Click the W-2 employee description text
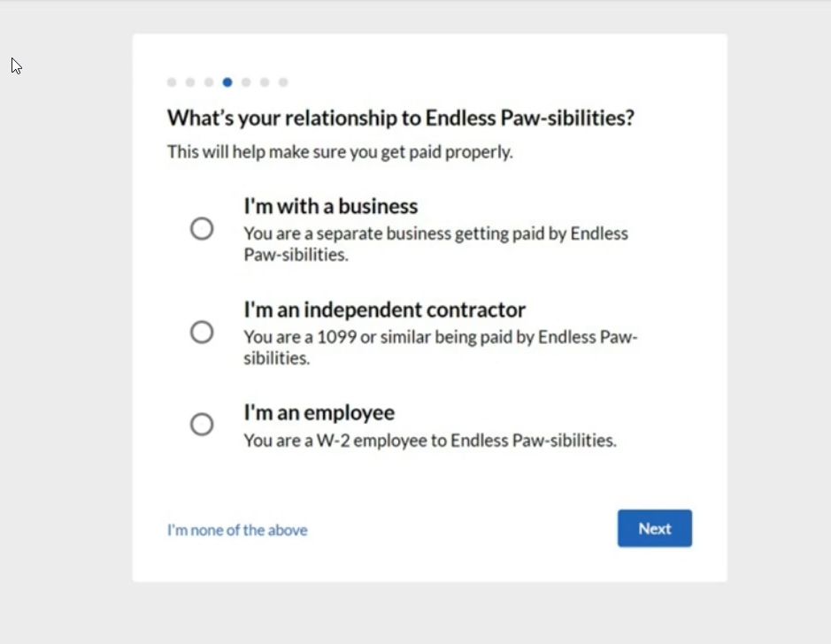 tap(429, 441)
